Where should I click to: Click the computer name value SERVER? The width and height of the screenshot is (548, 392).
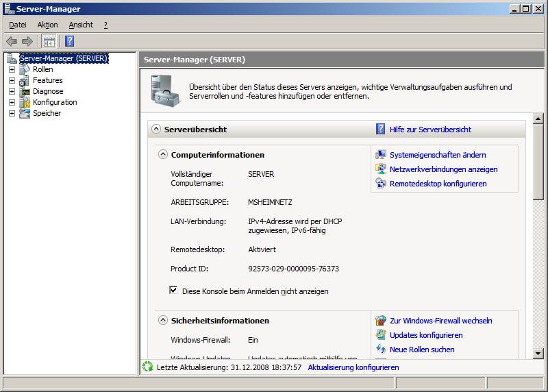click(261, 174)
